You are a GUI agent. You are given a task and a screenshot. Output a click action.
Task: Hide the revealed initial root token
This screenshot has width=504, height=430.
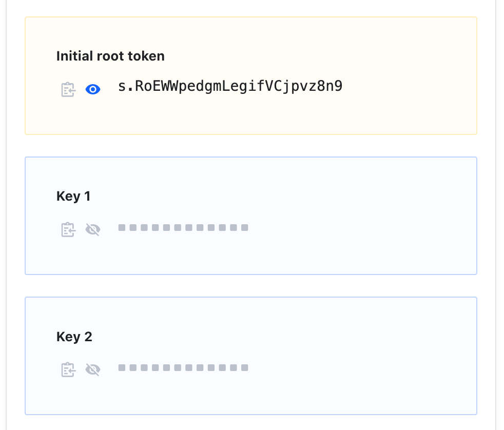coord(93,89)
